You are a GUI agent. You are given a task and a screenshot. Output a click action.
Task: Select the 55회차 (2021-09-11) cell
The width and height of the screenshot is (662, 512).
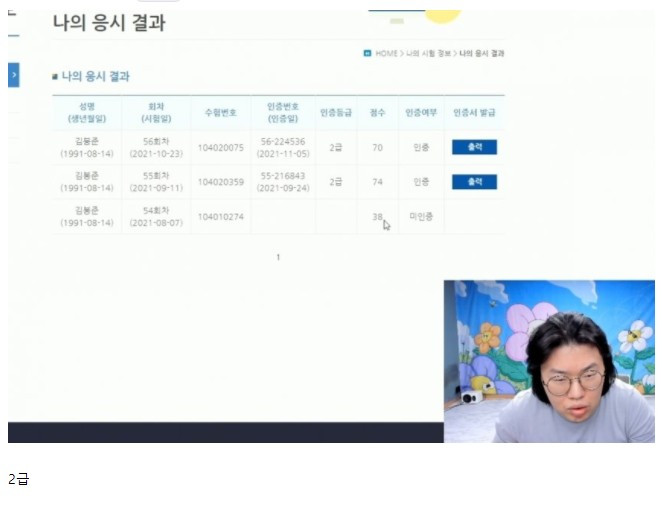(x=156, y=182)
